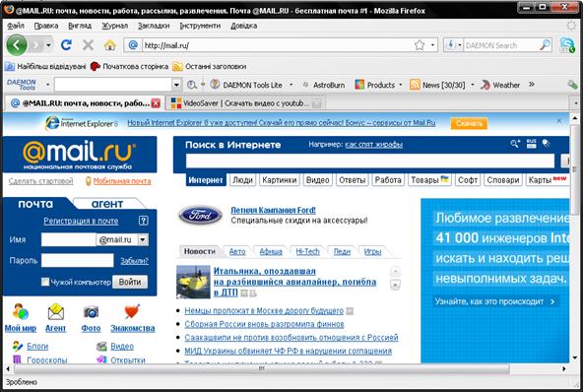Click the Войти login button
Viewport: 583px width, 392px height.
pyautogui.click(x=130, y=282)
